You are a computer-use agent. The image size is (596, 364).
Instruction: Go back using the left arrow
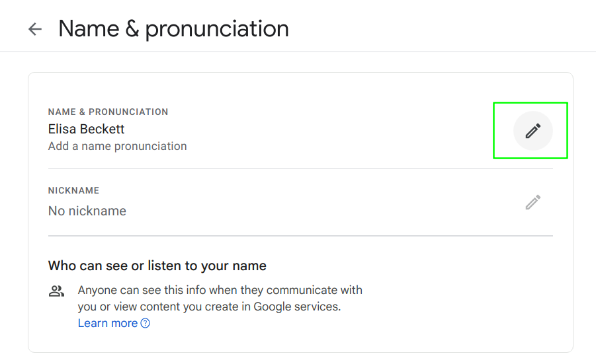[x=35, y=29]
